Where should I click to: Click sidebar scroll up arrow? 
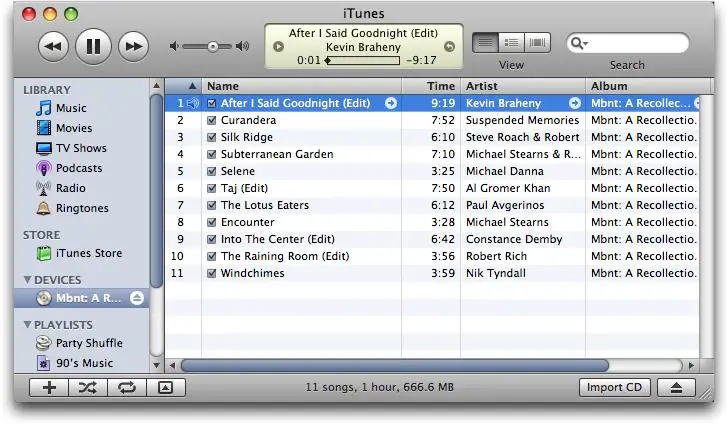(x=156, y=86)
